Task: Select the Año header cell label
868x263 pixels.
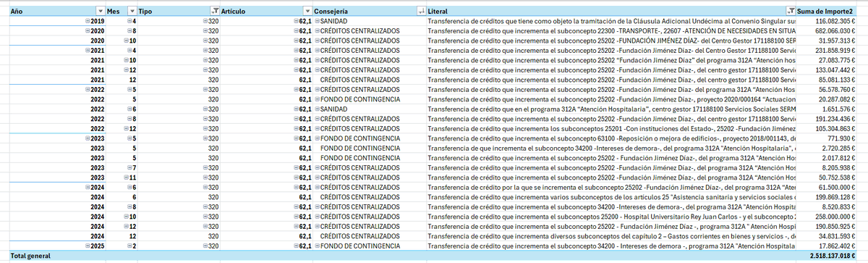Action: tap(17, 12)
